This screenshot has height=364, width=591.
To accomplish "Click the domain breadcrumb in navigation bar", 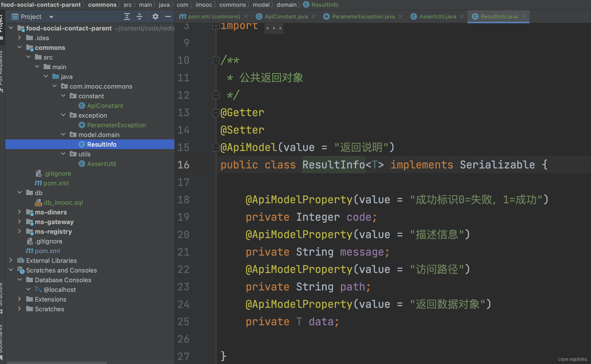I will click(x=286, y=5).
